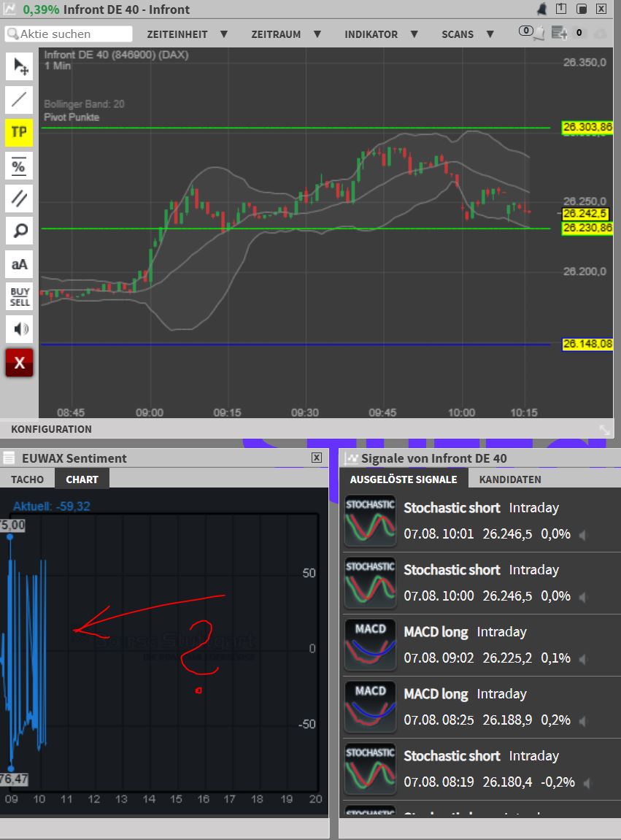
Task: Expand the INDIKATOR dropdown arrow
Action: [414, 34]
